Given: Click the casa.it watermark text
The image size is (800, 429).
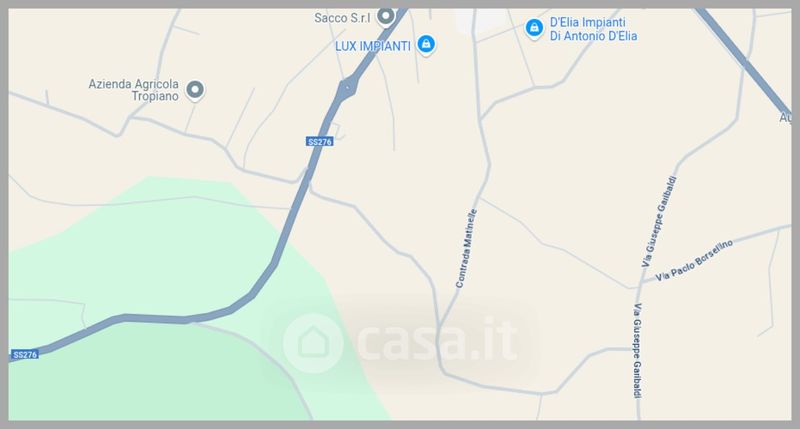Looking at the screenshot, I should 437,339.
